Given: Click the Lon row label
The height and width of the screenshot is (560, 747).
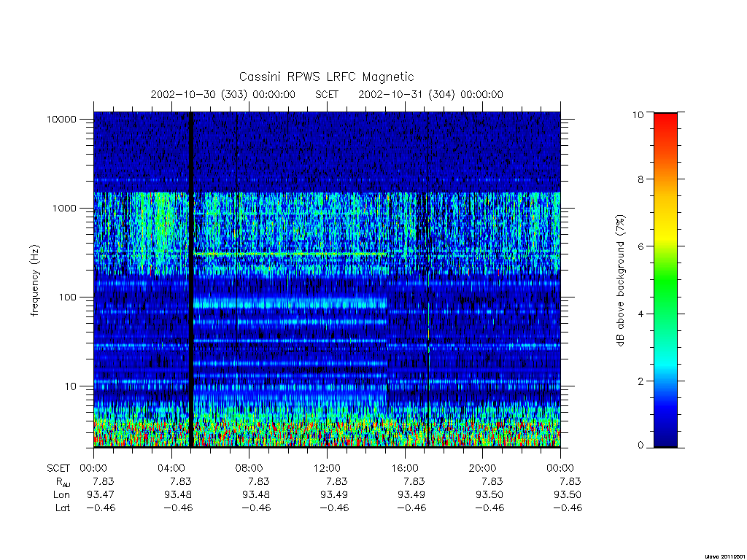Looking at the screenshot, I should (61, 495).
